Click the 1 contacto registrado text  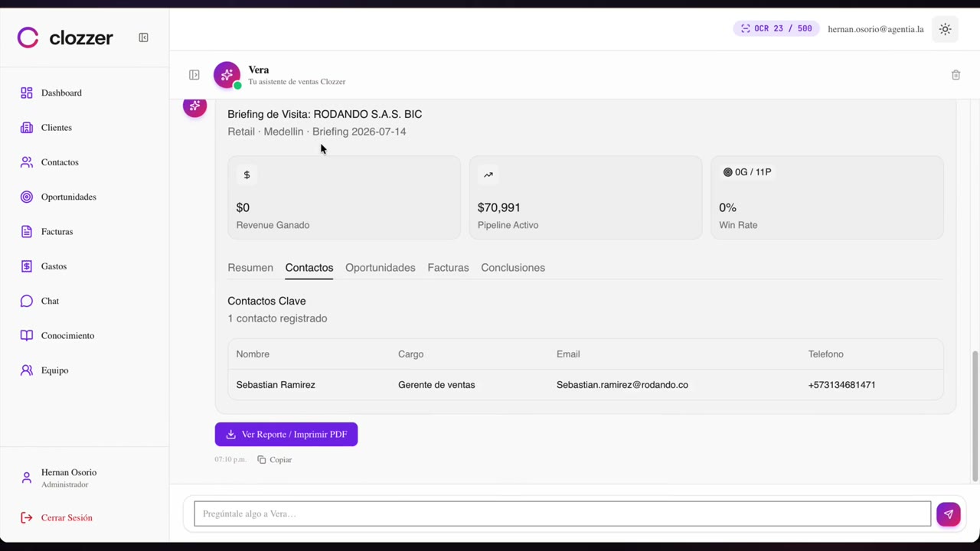(277, 318)
